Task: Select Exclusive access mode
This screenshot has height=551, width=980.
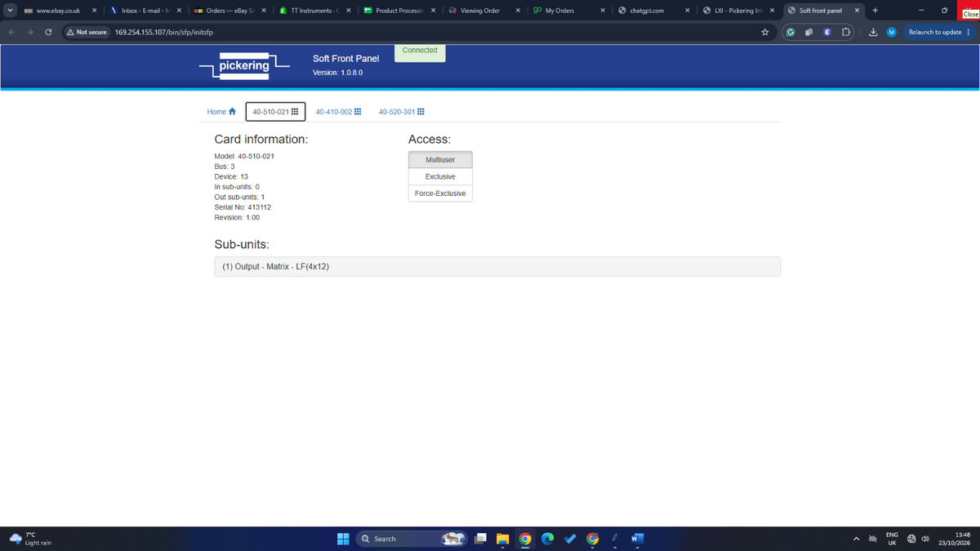Action: pyautogui.click(x=440, y=176)
